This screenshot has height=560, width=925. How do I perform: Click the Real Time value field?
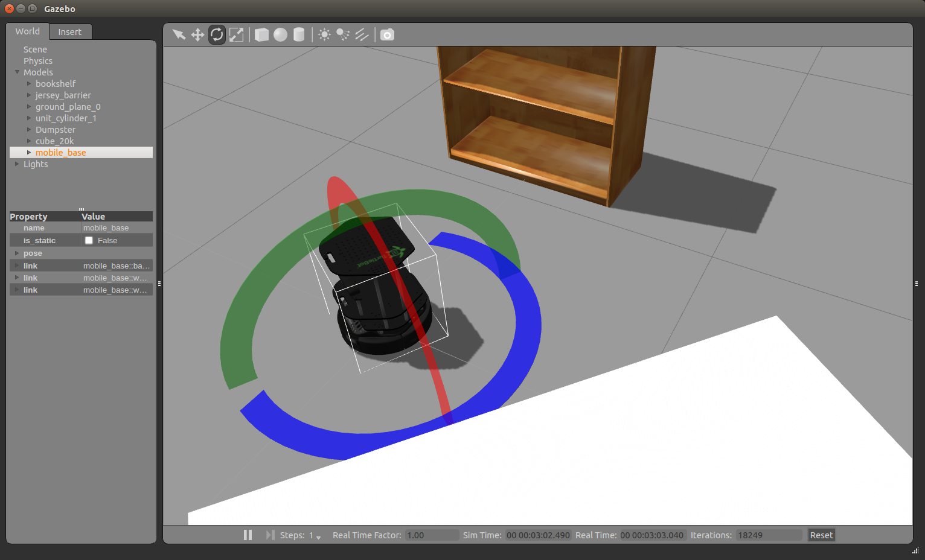(652, 535)
